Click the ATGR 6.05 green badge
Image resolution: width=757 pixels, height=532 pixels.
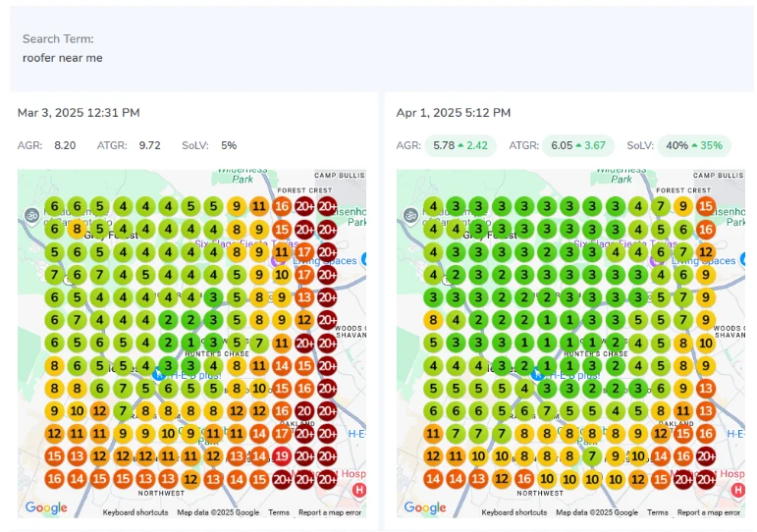pyautogui.click(x=577, y=145)
